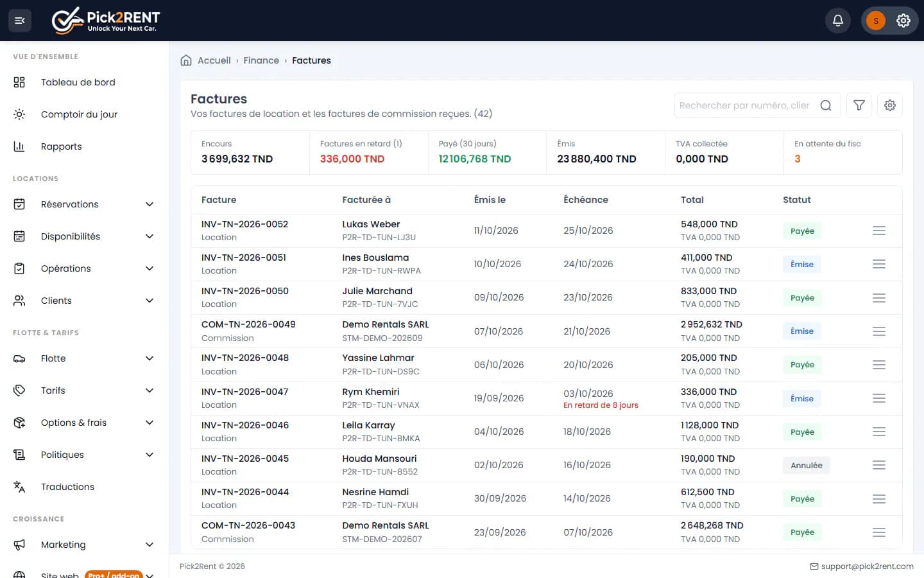Screen dimensions: 924x578
Task: Expand the Réservations menu chevron
Action: tap(150, 204)
